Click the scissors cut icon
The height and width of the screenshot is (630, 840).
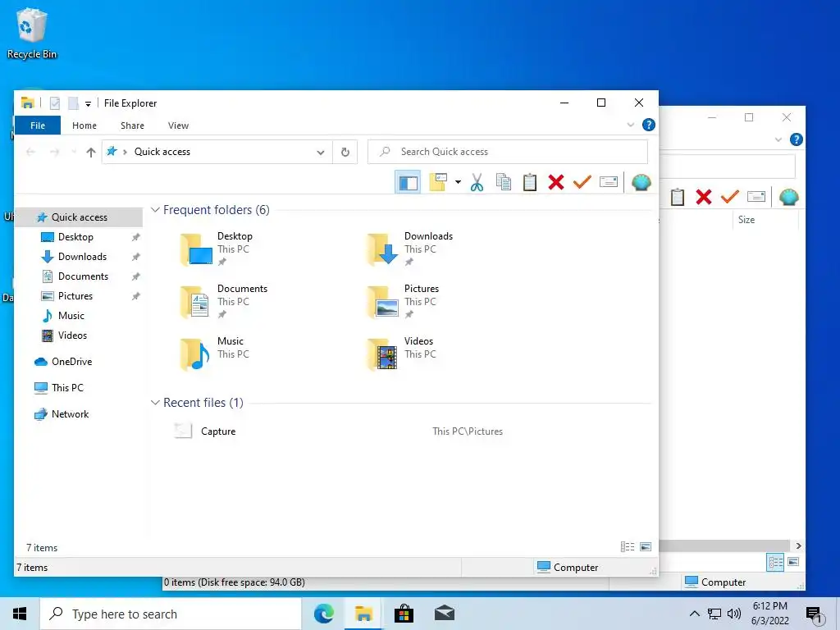(x=477, y=182)
